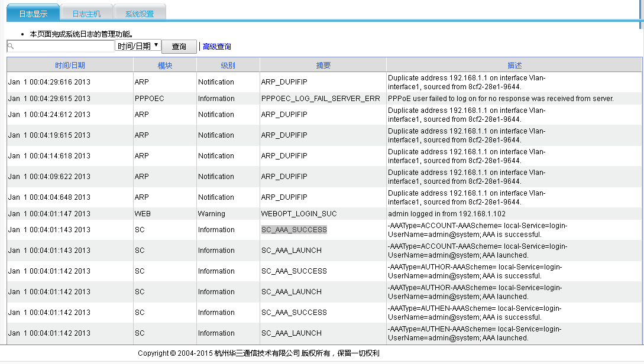Screen dimensions: 644x364
Task: Click the 描述 column header
Action: (x=514, y=66)
